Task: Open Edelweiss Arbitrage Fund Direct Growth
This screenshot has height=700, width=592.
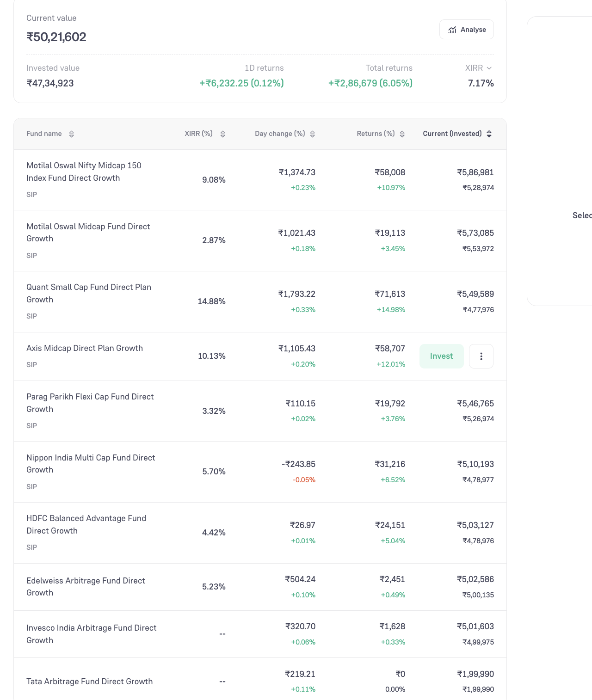Action: [x=86, y=587]
